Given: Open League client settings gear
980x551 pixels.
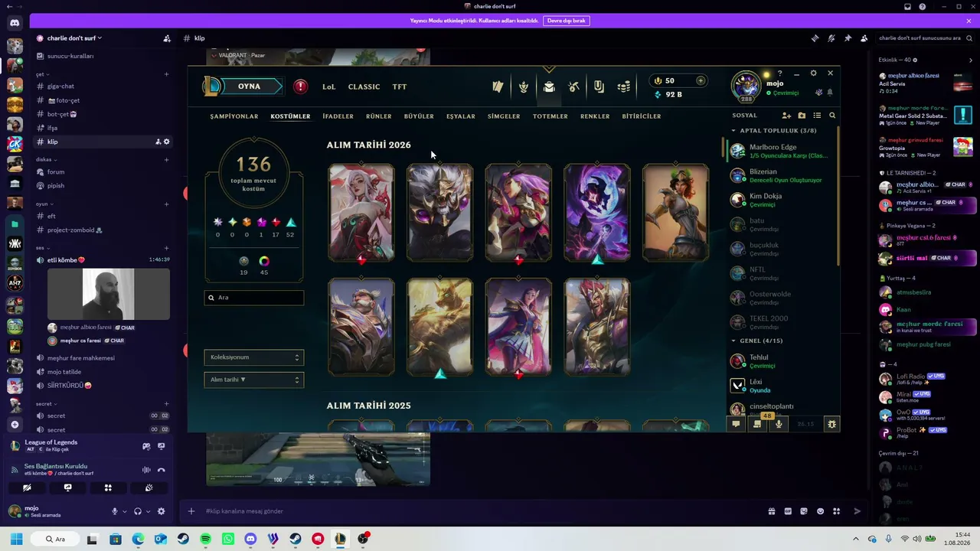Looking at the screenshot, I should [813, 73].
